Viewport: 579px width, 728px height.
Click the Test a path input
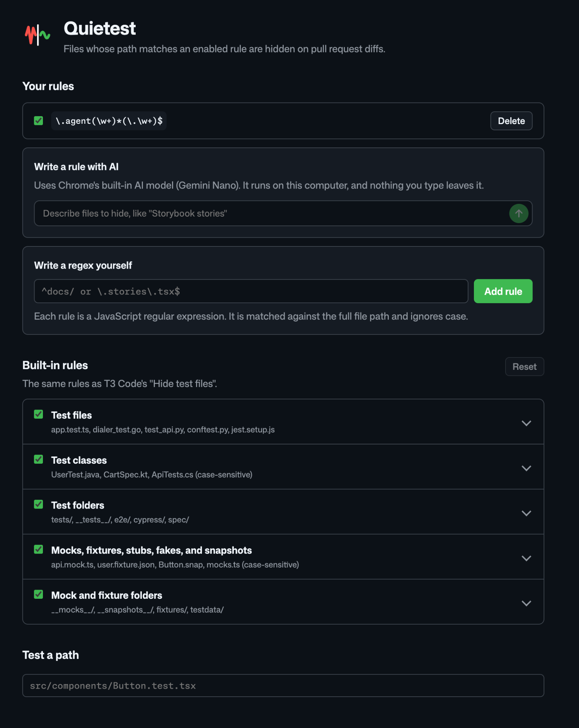tap(283, 686)
